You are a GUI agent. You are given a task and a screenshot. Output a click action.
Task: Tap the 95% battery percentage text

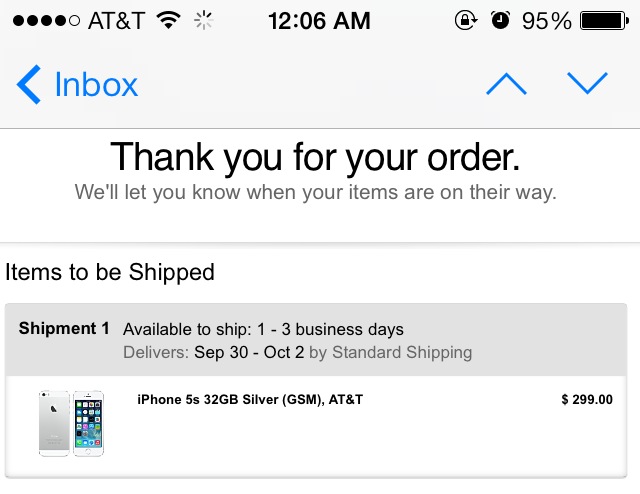click(x=546, y=20)
